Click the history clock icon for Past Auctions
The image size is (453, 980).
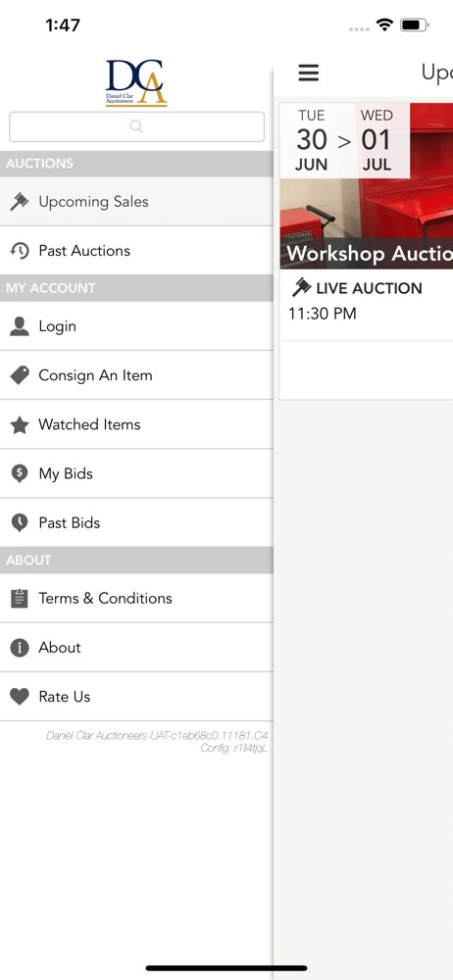coord(20,251)
